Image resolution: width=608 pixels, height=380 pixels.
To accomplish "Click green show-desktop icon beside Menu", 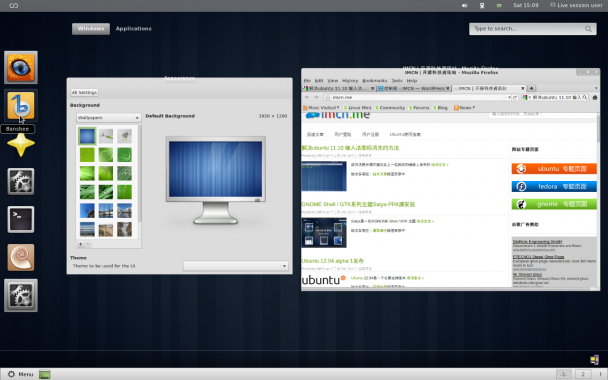I will coord(45,374).
